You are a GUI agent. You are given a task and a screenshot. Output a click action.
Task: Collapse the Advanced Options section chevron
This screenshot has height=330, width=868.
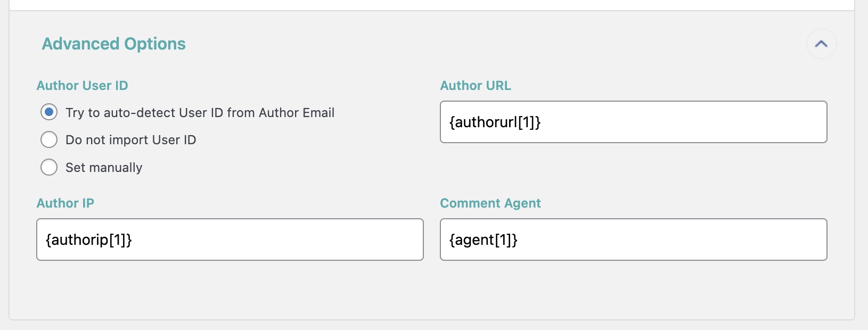[821, 44]
